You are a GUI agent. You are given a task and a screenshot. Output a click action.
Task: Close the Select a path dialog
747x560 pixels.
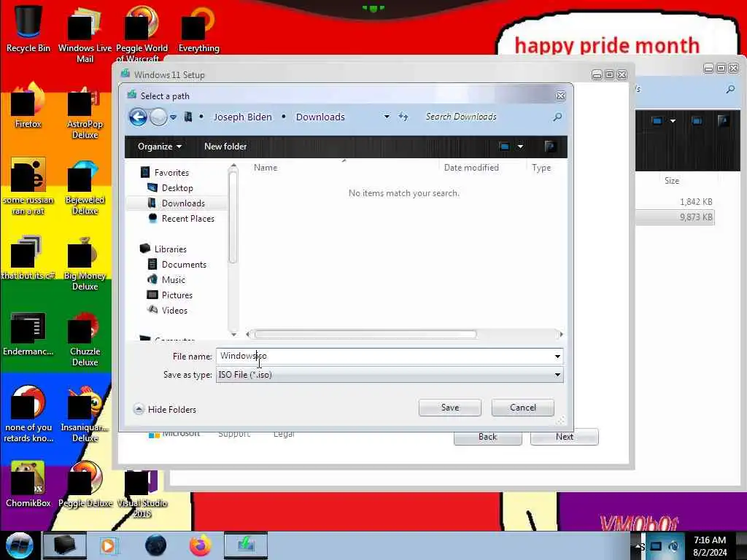561,96
